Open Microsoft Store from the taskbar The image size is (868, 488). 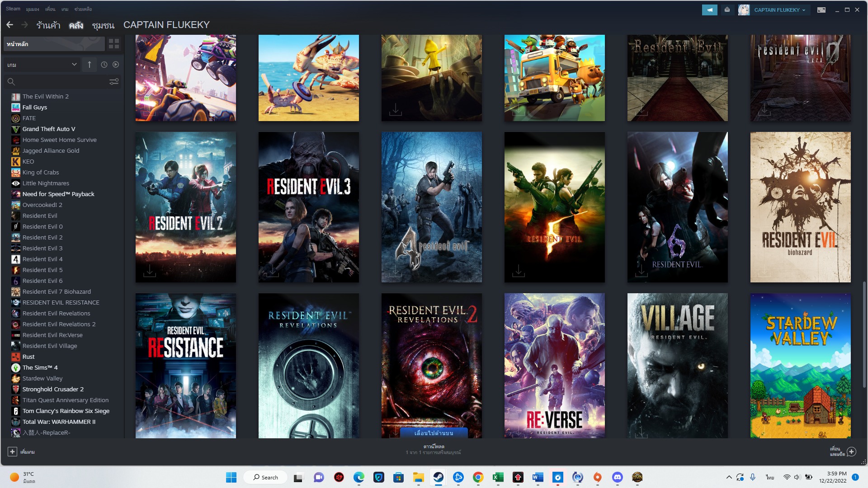point(398,477)
